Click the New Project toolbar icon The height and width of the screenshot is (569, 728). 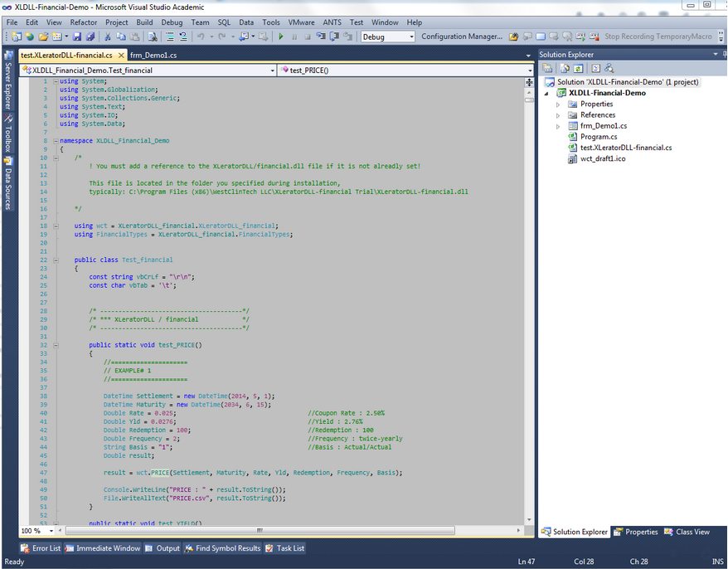(x=17, y=36)
